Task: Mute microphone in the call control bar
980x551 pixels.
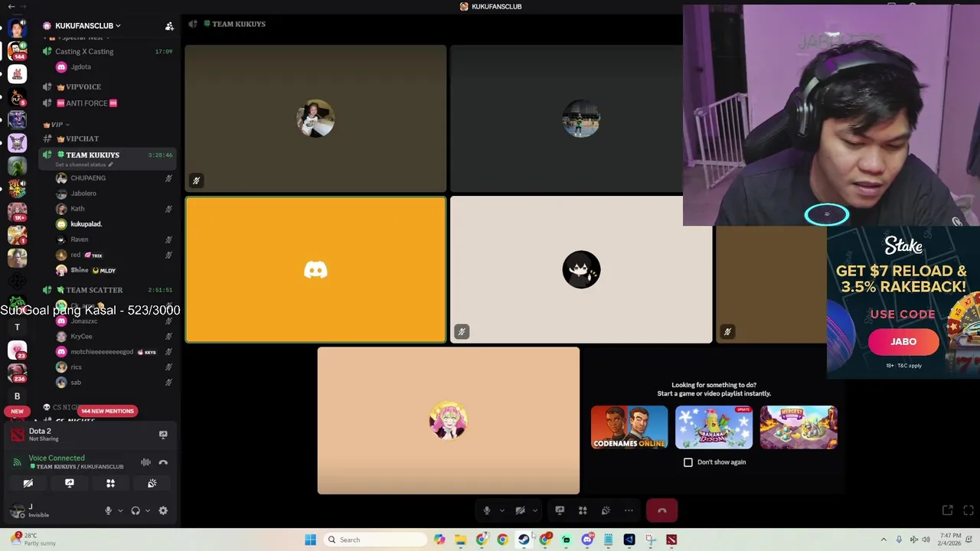Action: tap(487, 510)
